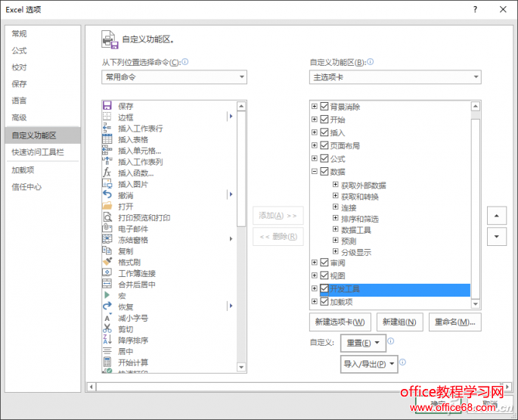Click the 剪切 scissors icon
Screen dimensions: 518x420
point(107,328)
